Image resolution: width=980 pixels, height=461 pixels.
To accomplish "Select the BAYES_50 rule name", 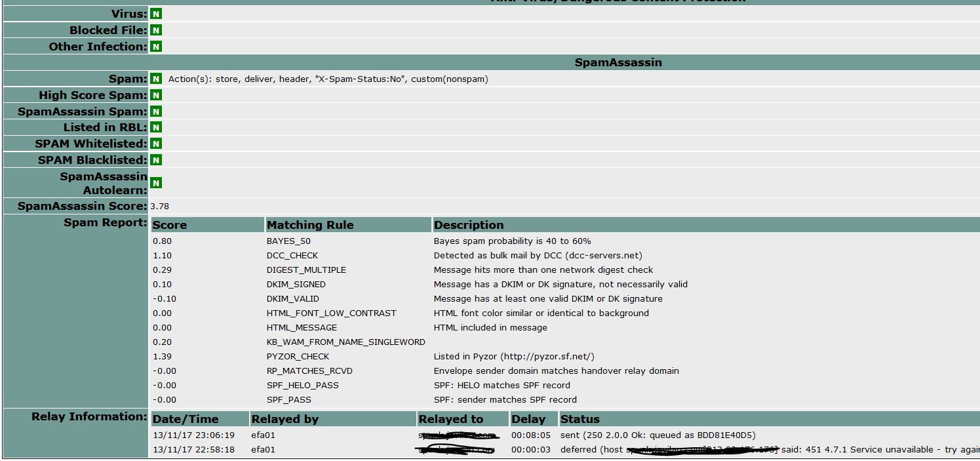I will click(x=288, y=241).
